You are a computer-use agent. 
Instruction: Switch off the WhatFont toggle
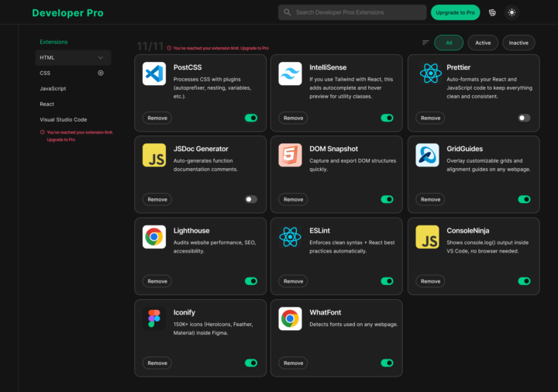(x=387, y=363)
